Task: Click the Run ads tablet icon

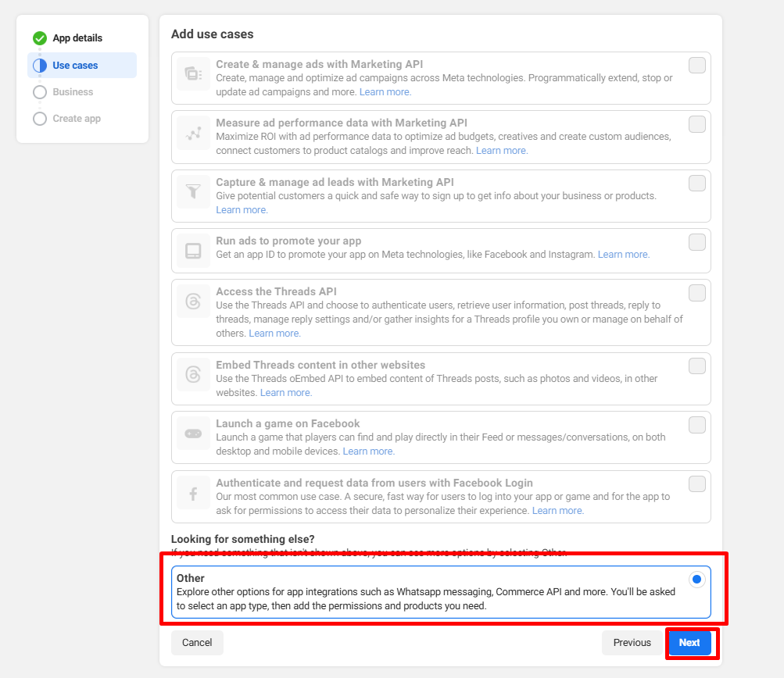Action: (193, 251)
